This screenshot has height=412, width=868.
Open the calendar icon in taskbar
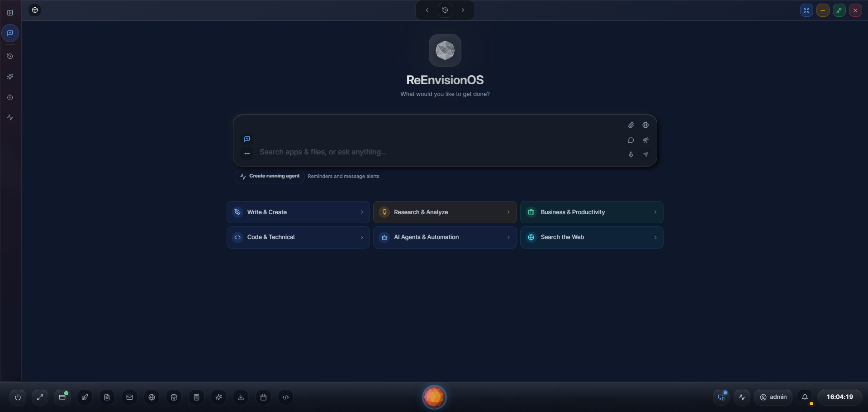[263, 397]
